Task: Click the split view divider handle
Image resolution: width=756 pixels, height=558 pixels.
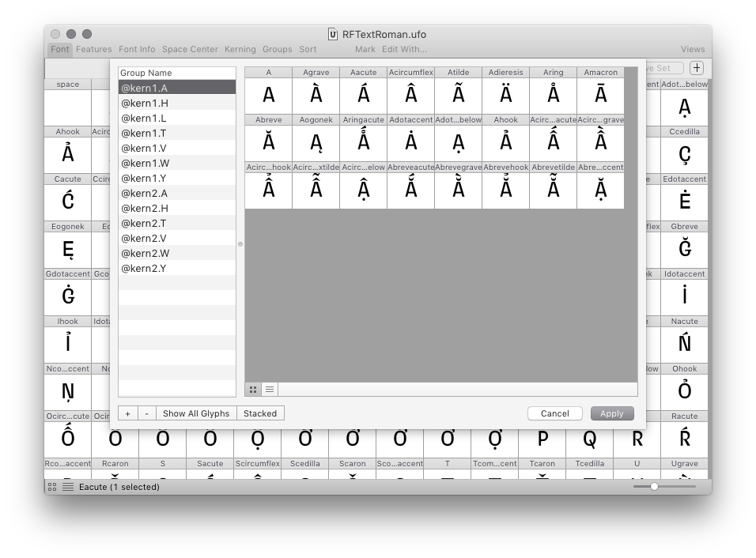Action: click(240, 244)
